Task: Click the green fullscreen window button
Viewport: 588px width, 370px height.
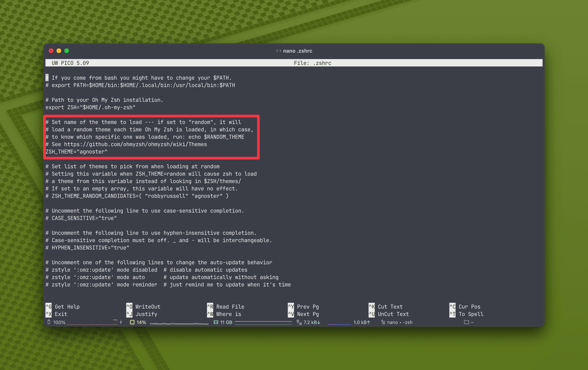Action: (x=67, y=51)
